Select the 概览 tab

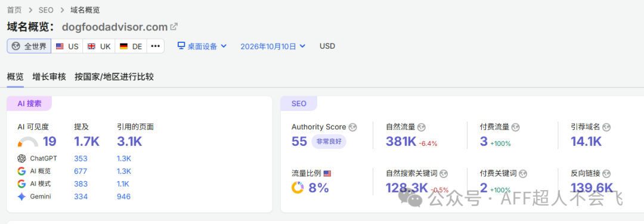[15, 77]
